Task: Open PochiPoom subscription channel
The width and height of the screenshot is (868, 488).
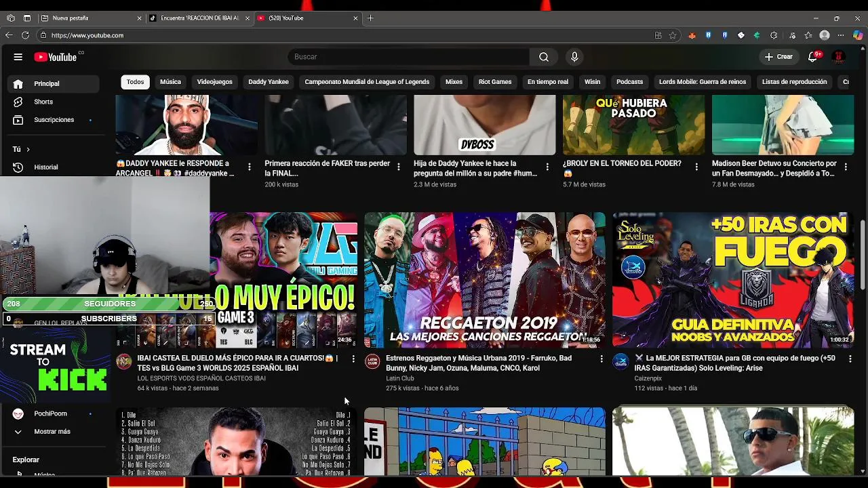Action: tap(54, 413)
